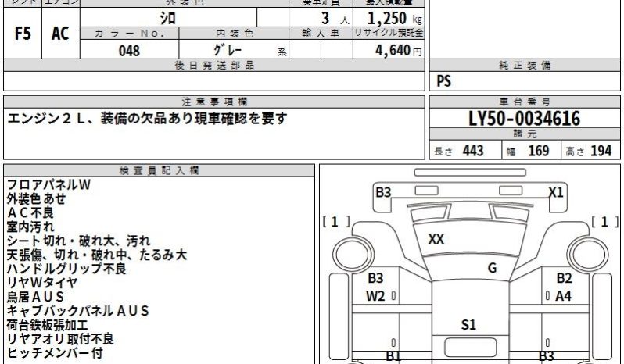Click the 内装色 label
Image resolution: width=624 pixels, height=364 pixels.
click(235, 34)
